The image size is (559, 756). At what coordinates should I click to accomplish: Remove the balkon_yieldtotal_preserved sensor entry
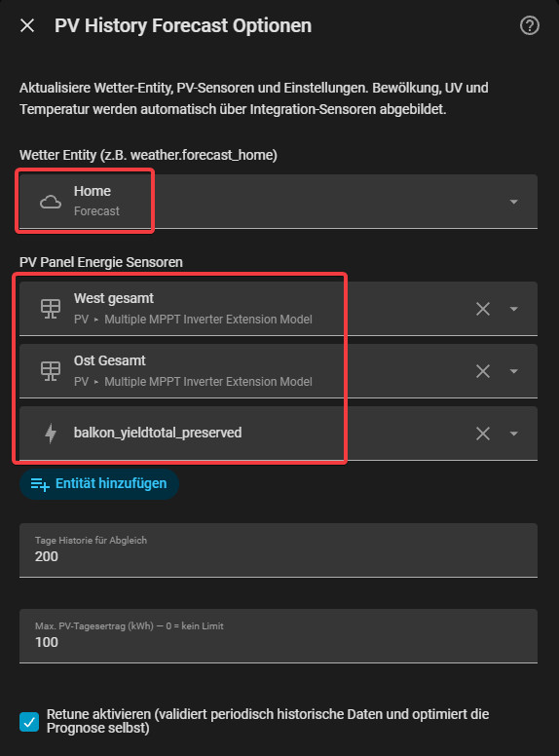[483, 433]
